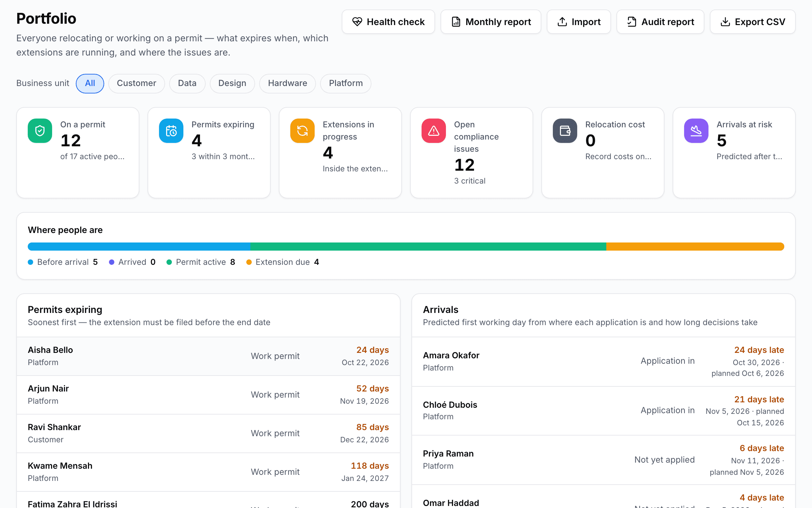Screen dimensions: 812x508
Task: Click the blue Before arrival bar segment
Action: point(139,247)
